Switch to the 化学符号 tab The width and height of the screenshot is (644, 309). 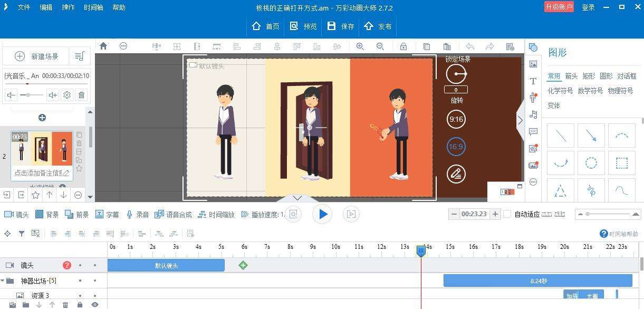560,91
